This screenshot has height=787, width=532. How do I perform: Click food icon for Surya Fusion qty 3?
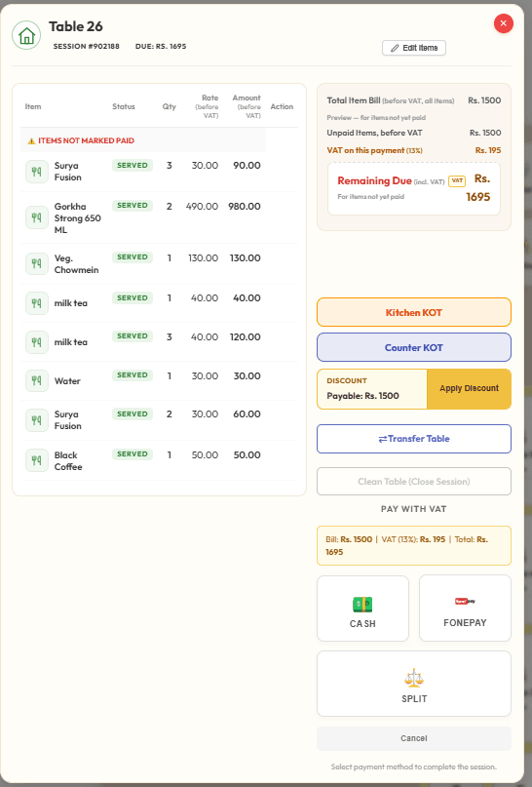pyautogui.click(x=37, y=172)
